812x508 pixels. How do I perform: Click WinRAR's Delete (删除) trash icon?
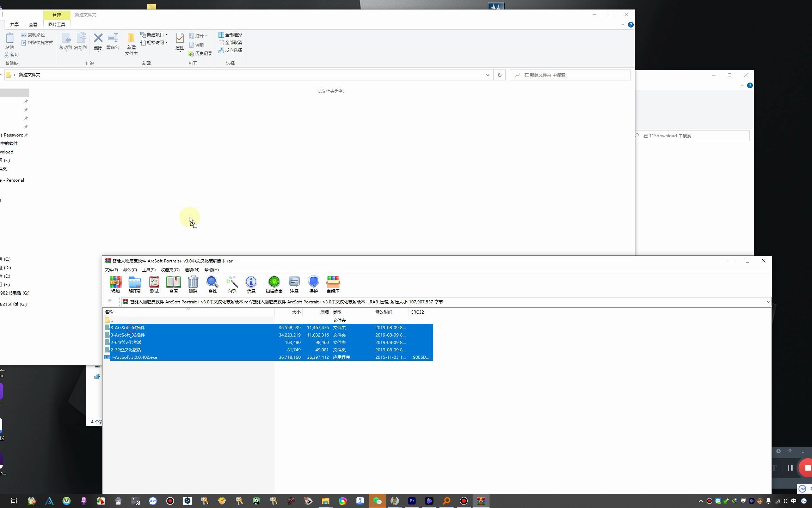click(x=193, y=284)
